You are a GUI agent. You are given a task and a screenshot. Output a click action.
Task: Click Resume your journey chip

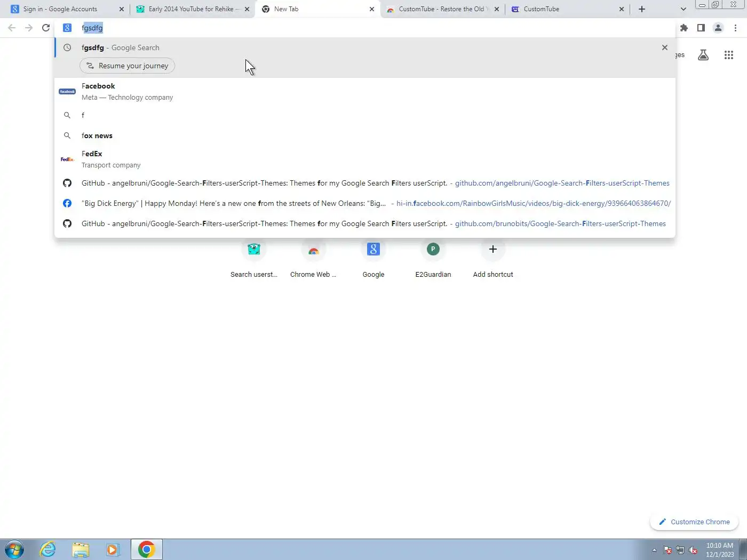click(128, 66)
